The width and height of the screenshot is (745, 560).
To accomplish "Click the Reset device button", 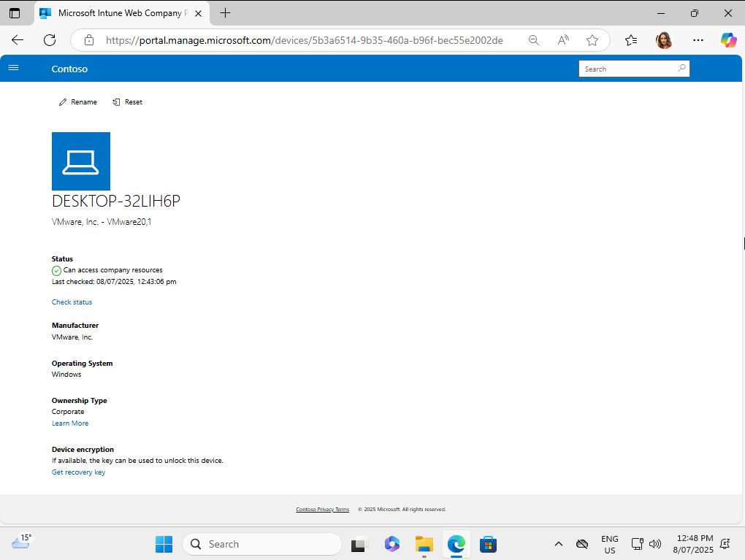I will pyautogui.click(x=128, y=102).
